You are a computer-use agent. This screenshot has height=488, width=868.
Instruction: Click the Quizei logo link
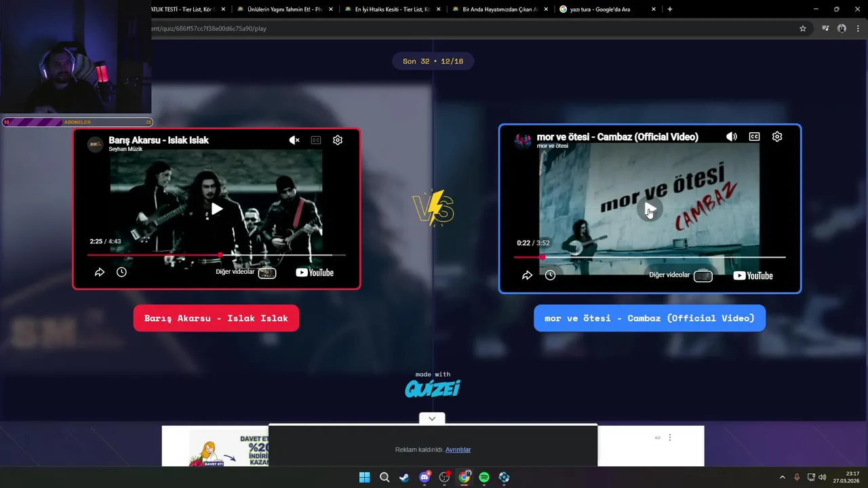(433, 388)
